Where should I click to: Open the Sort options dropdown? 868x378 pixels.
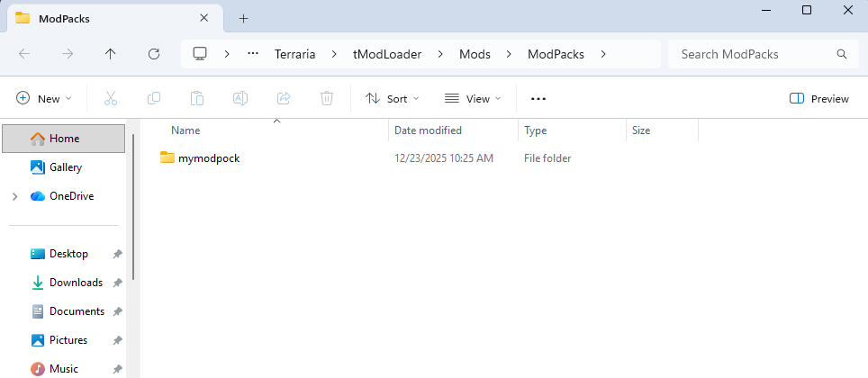click(x=392, y=98)
